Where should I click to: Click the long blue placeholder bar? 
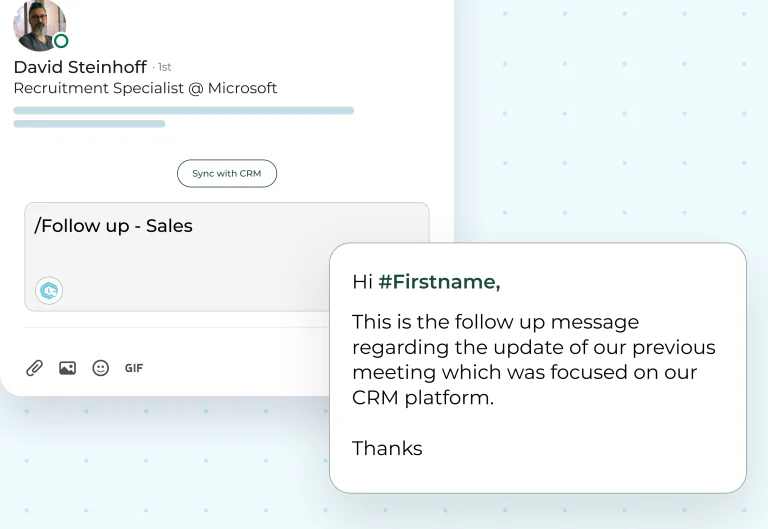pos(184,111)
